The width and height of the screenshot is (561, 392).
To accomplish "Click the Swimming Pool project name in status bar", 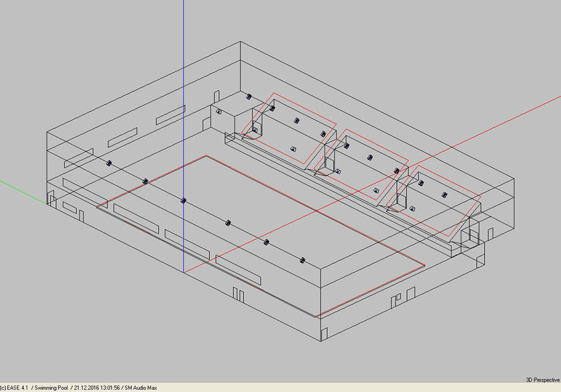I will click(51, 388).
